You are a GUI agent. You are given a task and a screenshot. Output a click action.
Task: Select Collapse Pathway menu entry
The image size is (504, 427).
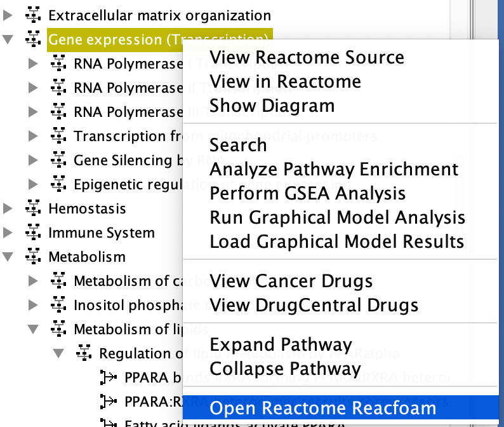(x=341, y=369)
